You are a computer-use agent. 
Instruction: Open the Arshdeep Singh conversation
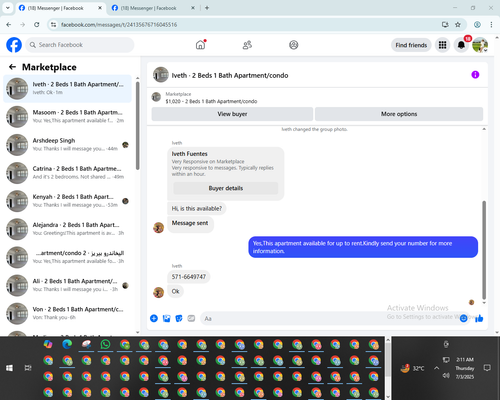tap(67, 145)
